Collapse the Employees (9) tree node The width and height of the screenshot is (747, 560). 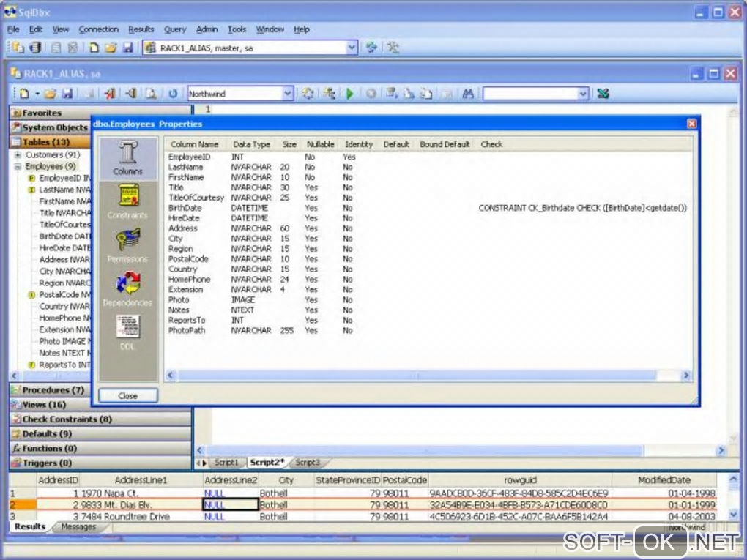click(x=18, y=167)
